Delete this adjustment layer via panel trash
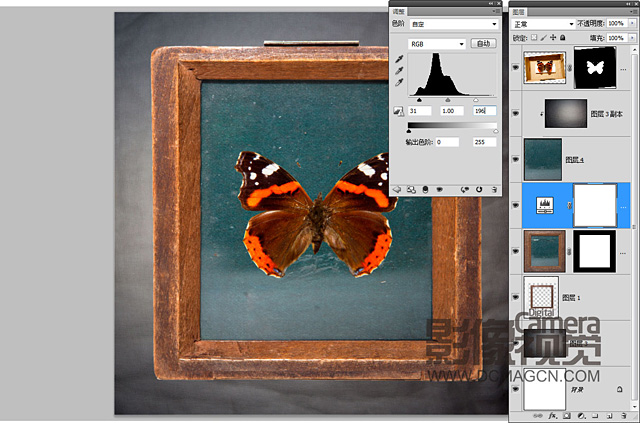This screenshot has width=640, height=423. click(494, 190)
